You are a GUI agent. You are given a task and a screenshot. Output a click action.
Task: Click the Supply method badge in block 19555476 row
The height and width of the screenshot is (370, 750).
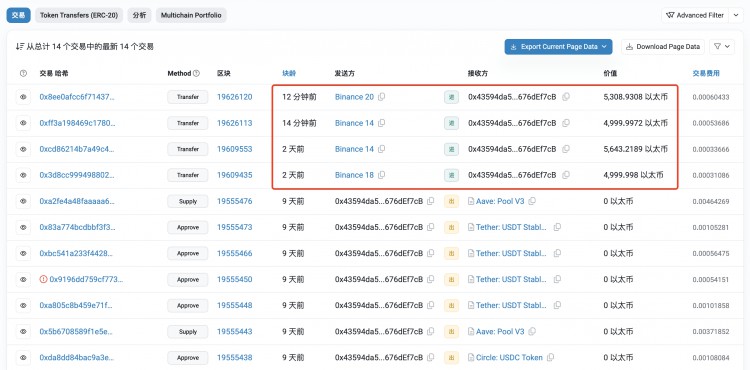(x=188, y=201)
